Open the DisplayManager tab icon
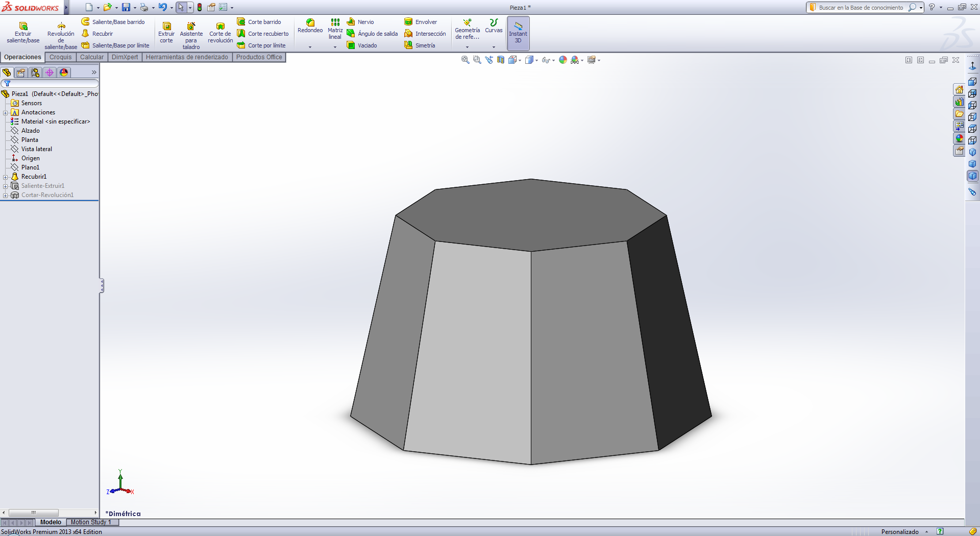Screen dimensions: 980x536 pos(64,72)
